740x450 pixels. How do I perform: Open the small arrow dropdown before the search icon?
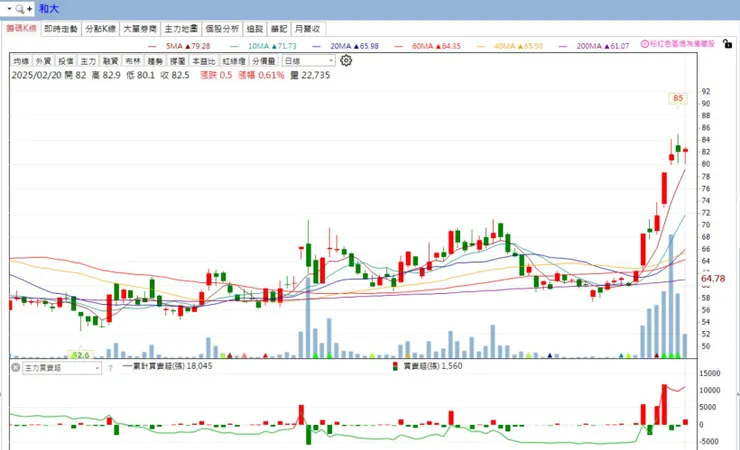coord(9,8)
